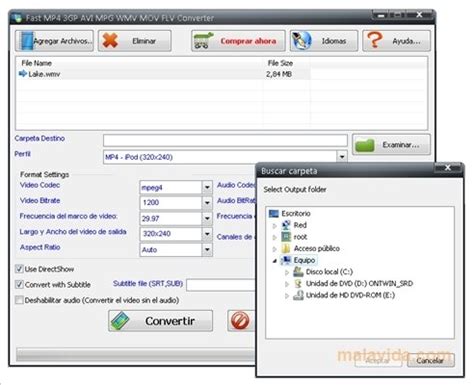The width and height of the screenshot is (474, 385).
Task: Select Unidad de DVD (D:) ONTWIN_SRD
Action: 359,284
